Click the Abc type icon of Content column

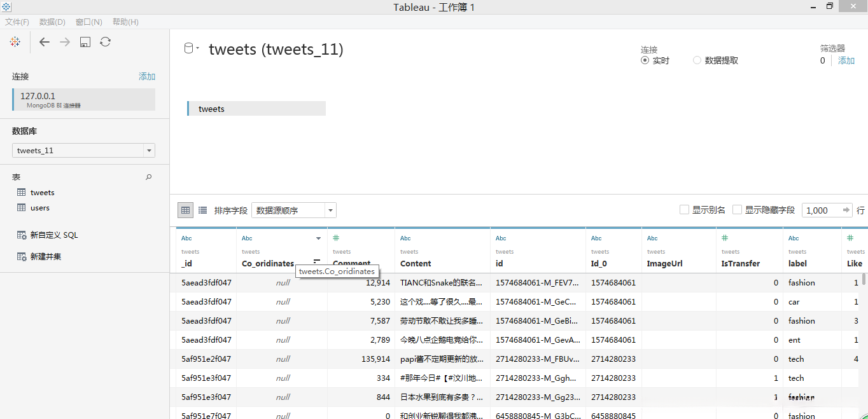tap(405, 238)
